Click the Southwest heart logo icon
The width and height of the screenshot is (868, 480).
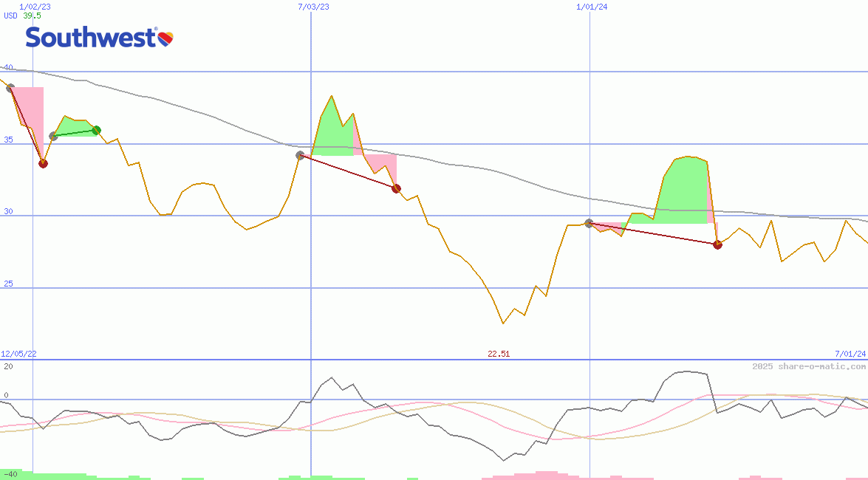pos(166,37)
